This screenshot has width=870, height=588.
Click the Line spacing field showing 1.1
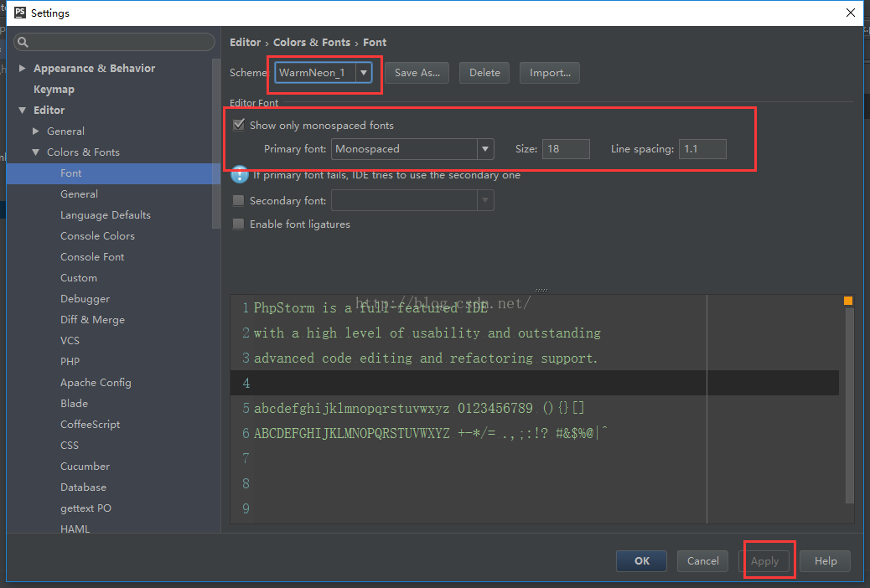coord(702,148)
